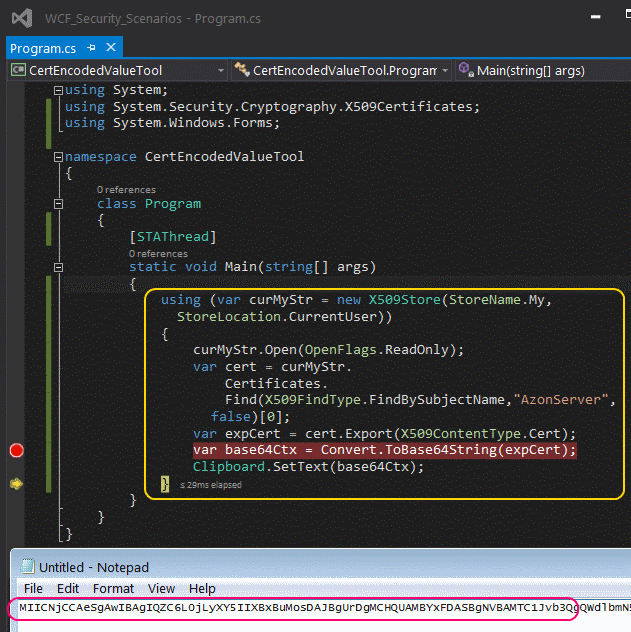Image resolution: width=631 pixels, height=632 pixels.
Task: Click the 29ms elapsed perf tip
Action: click(210, 485)
